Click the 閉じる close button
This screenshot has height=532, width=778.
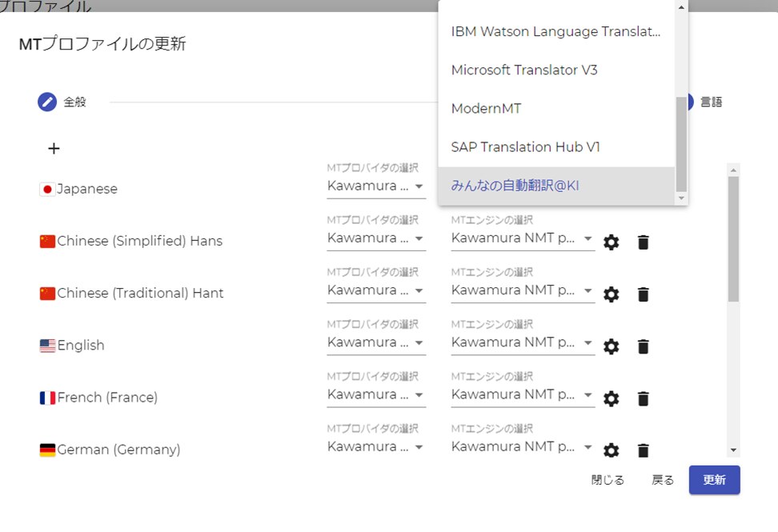608,480
